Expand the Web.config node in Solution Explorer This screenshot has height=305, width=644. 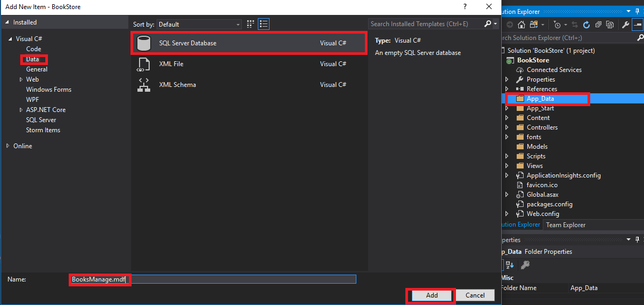507,214
